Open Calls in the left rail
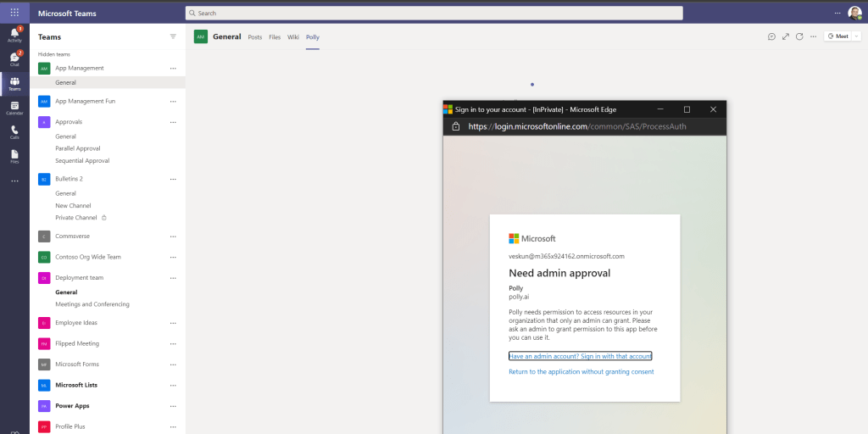 pos(14,131)
